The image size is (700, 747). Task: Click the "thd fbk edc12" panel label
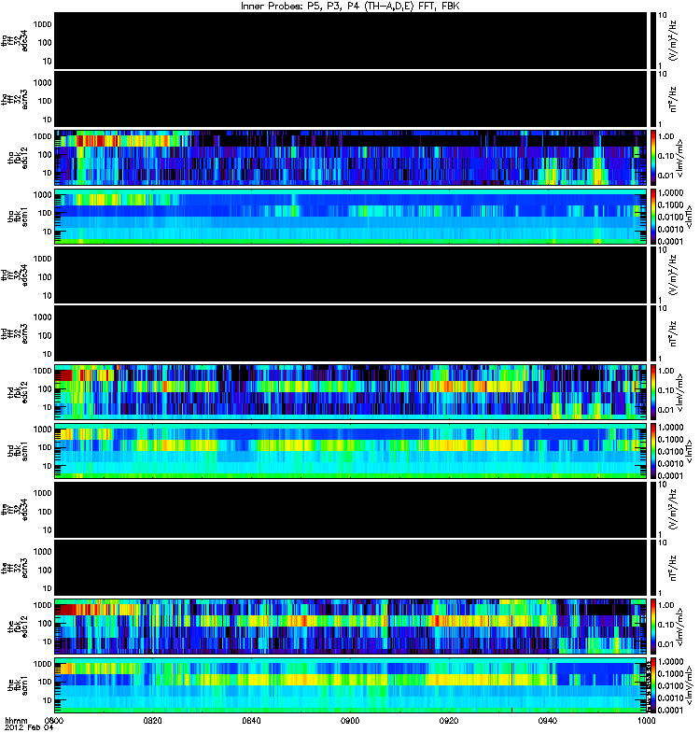(18, 392)
